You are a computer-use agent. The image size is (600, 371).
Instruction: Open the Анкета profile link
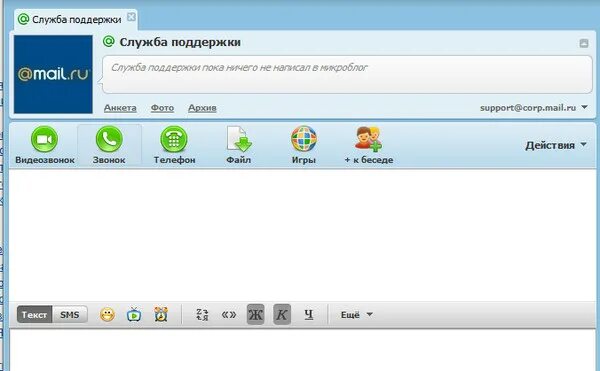120,108
